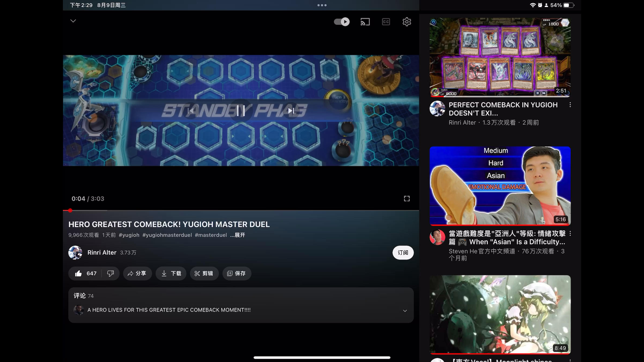Open options menu for PERFECT COMEBACK video
Viewport: 644px width, 362px height.
tap(570, 105)
